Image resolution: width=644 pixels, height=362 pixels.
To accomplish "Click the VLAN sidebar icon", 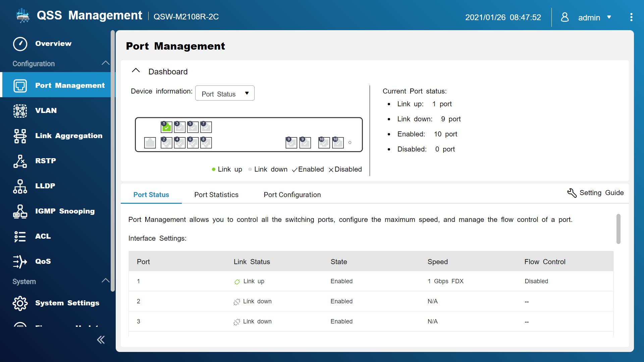I will tap(20, 111).
